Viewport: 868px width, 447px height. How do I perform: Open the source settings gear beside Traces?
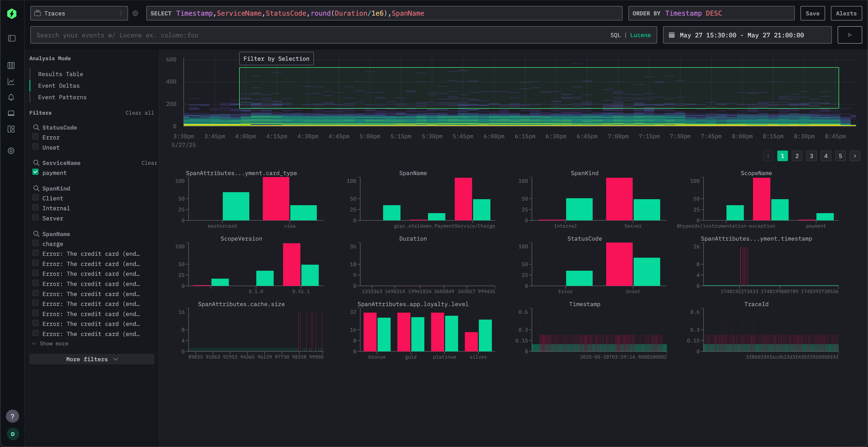[x=135, y=13]
